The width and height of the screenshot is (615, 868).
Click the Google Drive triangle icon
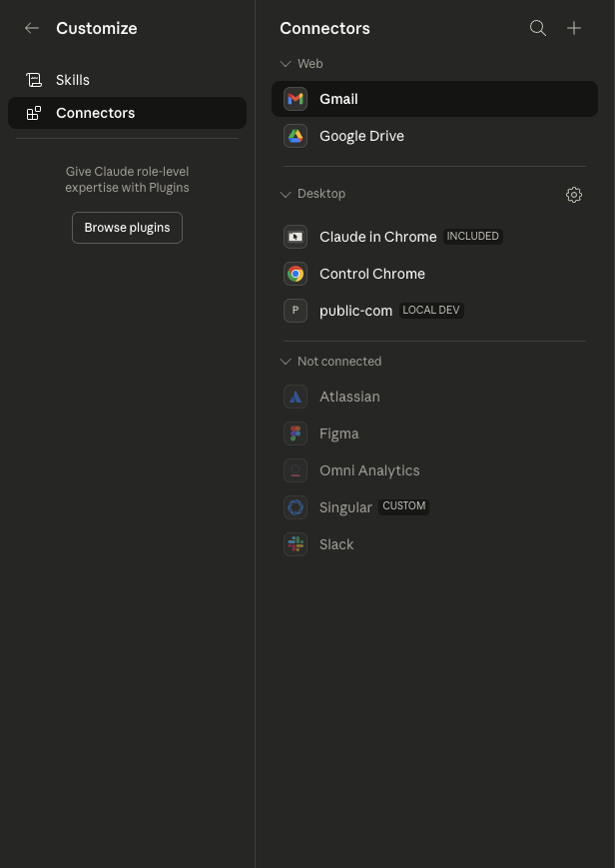tap(296, 136)
